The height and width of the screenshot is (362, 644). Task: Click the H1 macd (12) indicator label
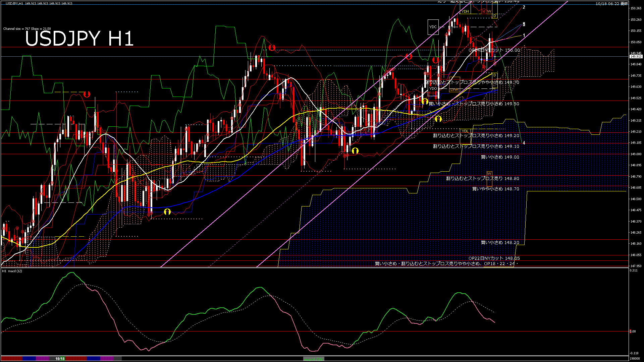(12, 271)
